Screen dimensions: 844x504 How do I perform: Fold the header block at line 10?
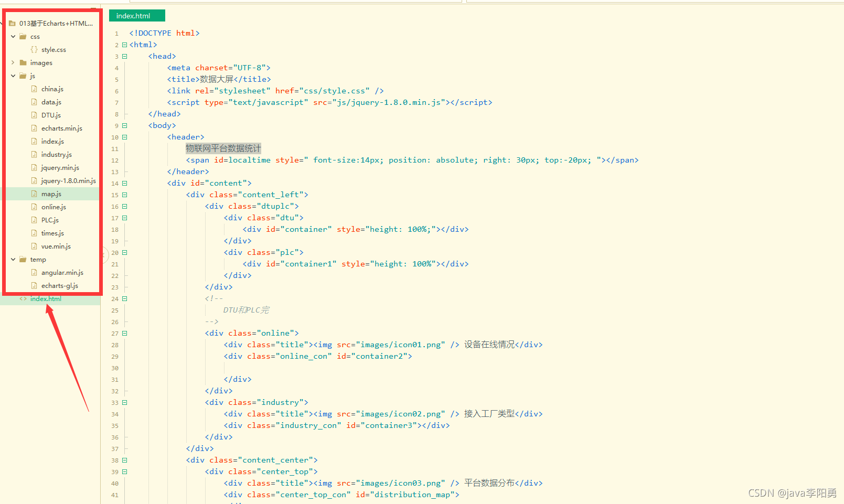125,137
